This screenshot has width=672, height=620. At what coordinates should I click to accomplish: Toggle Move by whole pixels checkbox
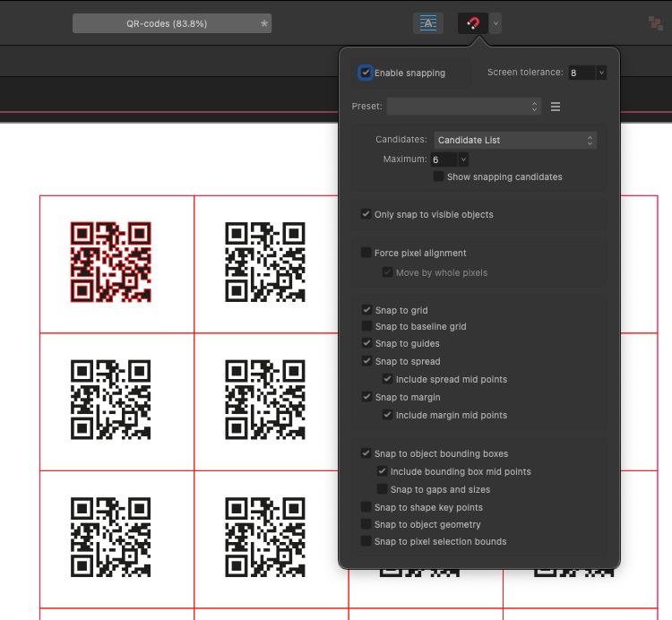[x=387, y=272]
